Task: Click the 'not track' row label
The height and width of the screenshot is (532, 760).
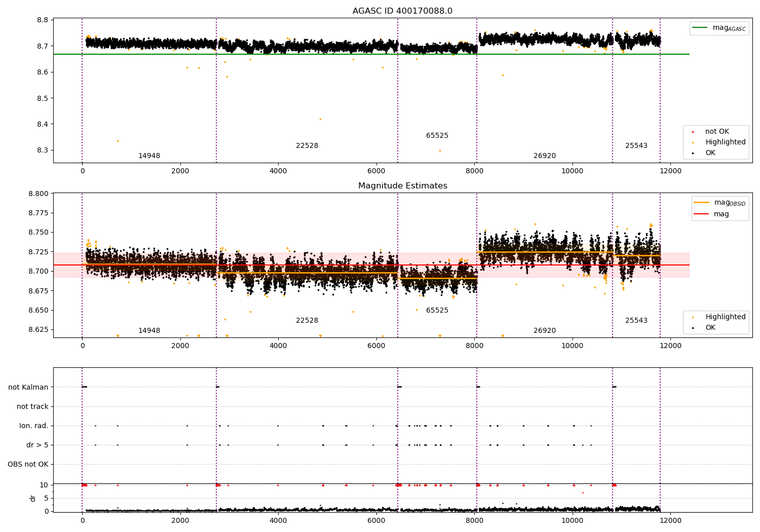Action: (x=32, y=407)
